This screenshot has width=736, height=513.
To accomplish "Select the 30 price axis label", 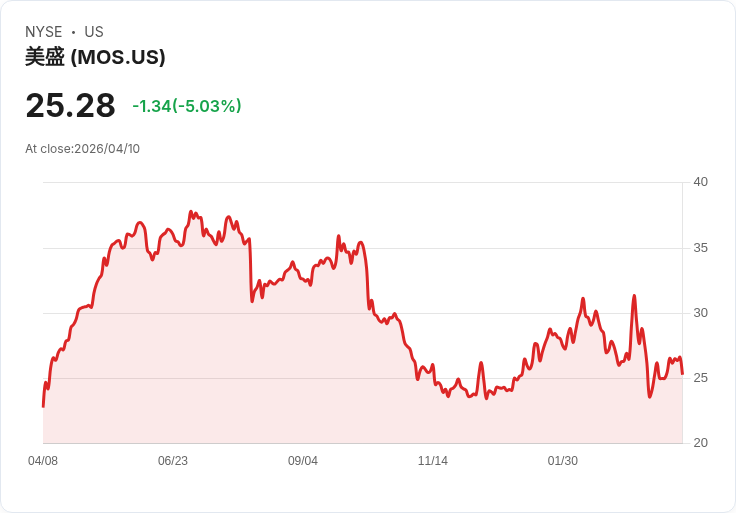I will pyautogui.click(x=700, y=313).
